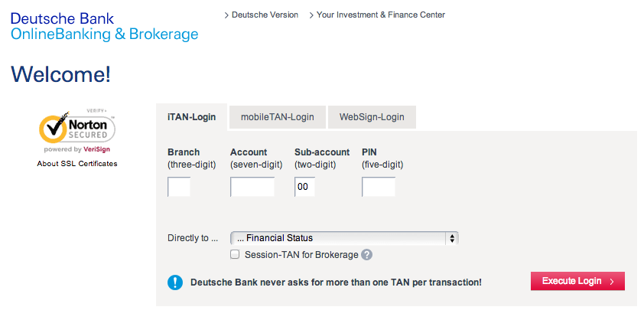The image size is (644, 320).
Task: Click the Deutsche Bank OnlineBanking logo
Action: pyautogui.click(x=104, y=27)
